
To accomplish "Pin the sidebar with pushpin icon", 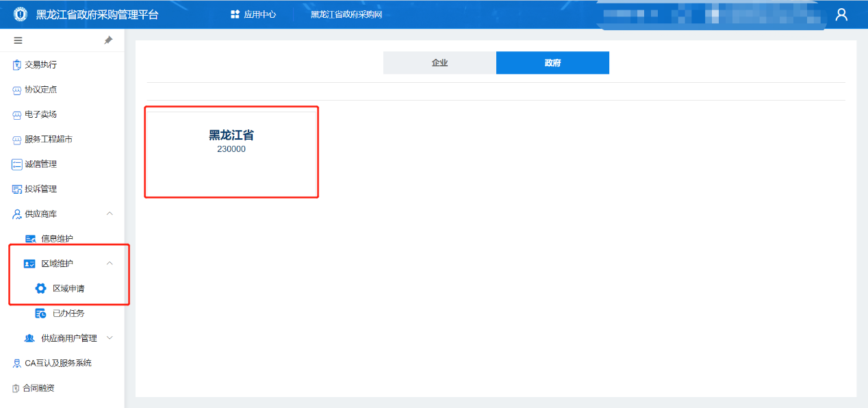I will coord(108,40).
